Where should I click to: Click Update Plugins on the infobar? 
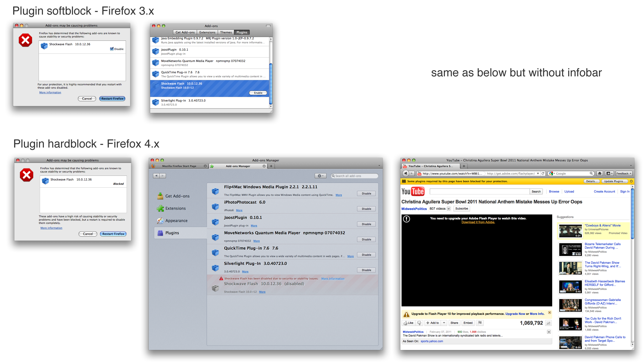click(615, 181)
